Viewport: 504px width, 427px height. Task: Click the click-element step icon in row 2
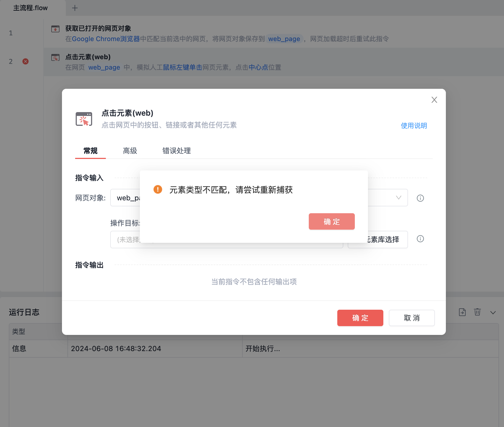click(x=55, y=57)
